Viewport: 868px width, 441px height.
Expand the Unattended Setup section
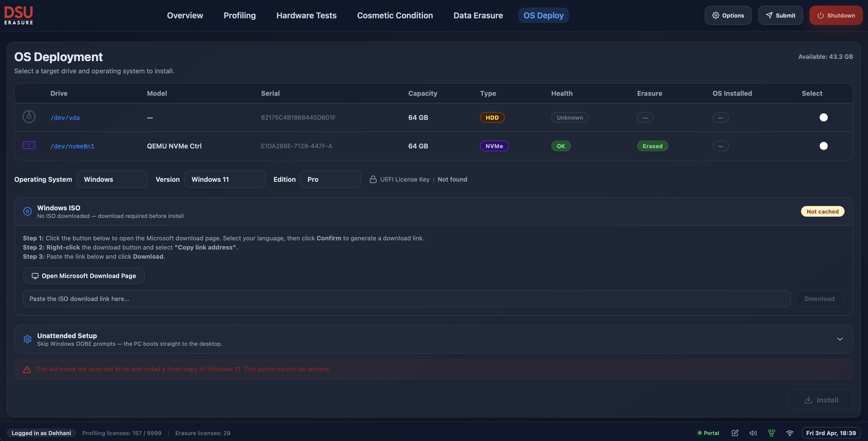coord(840,339)
